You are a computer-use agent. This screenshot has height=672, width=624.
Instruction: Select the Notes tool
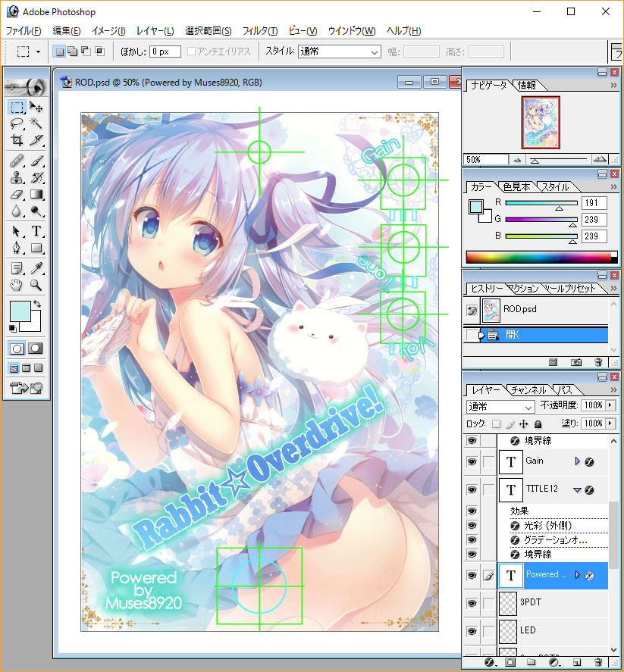coord(17,269)
